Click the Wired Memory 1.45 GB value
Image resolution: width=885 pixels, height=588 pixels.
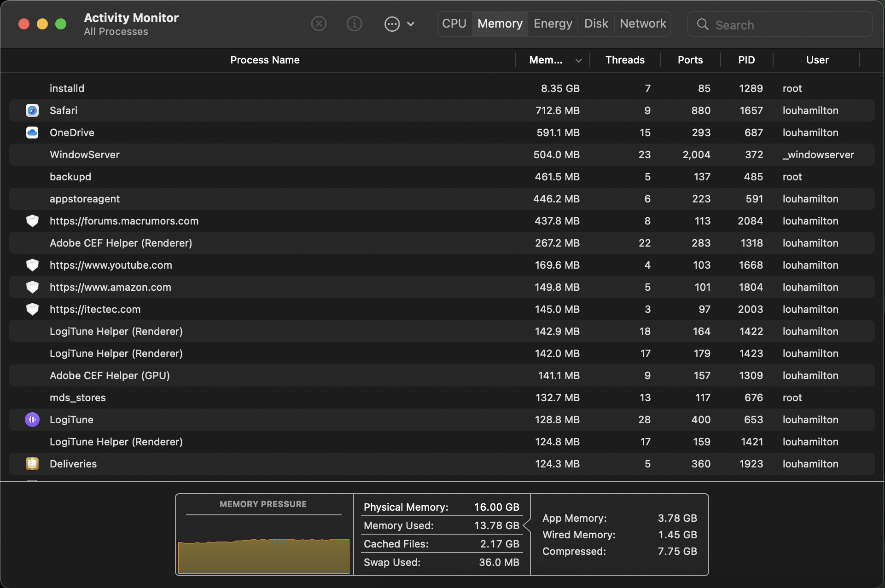[677, 535]
